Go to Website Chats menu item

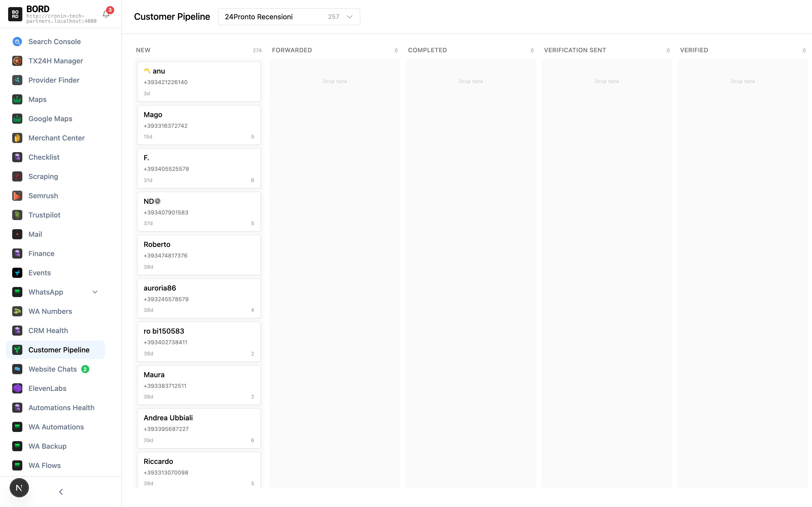tap(53, 369)
